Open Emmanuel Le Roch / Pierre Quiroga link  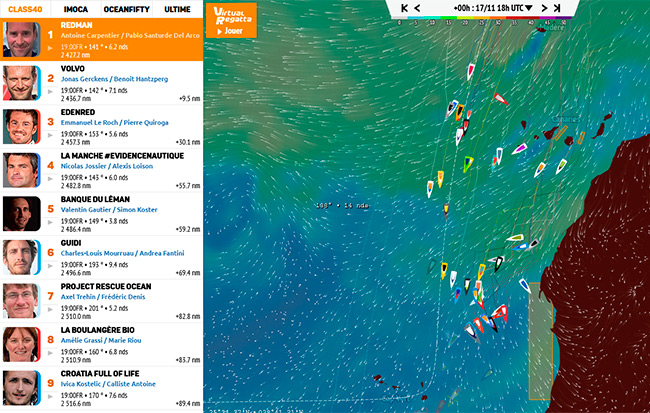(114, 123)
